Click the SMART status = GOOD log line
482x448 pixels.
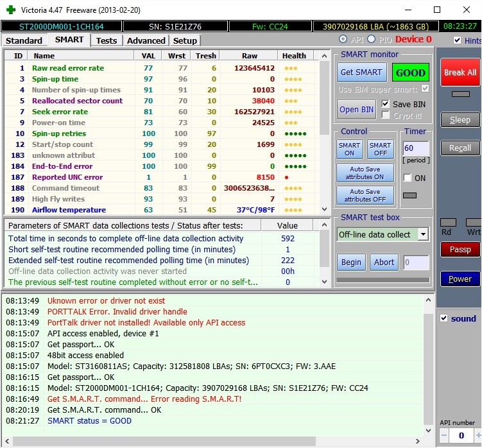[x=89, y=420]
